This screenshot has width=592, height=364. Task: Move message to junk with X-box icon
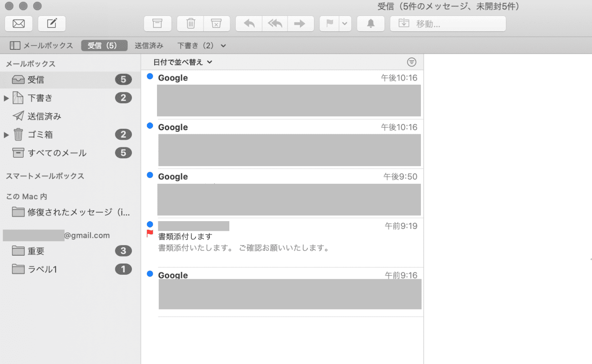click(217, 24)
